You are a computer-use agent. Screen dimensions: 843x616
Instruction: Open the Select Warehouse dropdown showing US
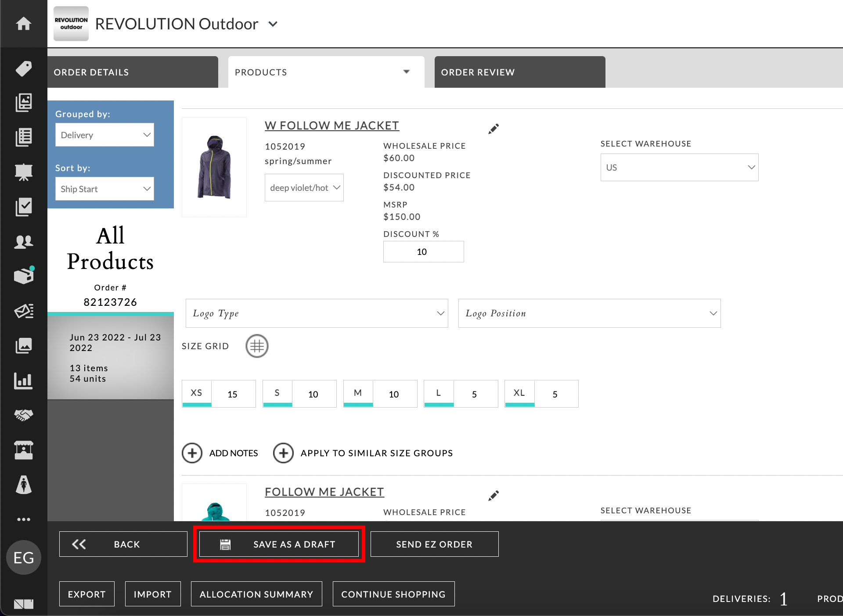tap(679, 167)
